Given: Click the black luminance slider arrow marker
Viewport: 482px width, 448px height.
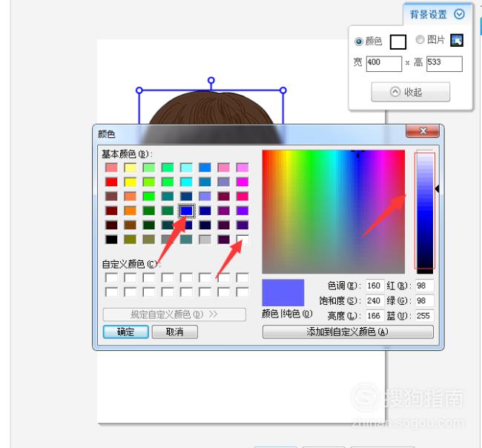Looking at the screenshot, I should point(437,189).
